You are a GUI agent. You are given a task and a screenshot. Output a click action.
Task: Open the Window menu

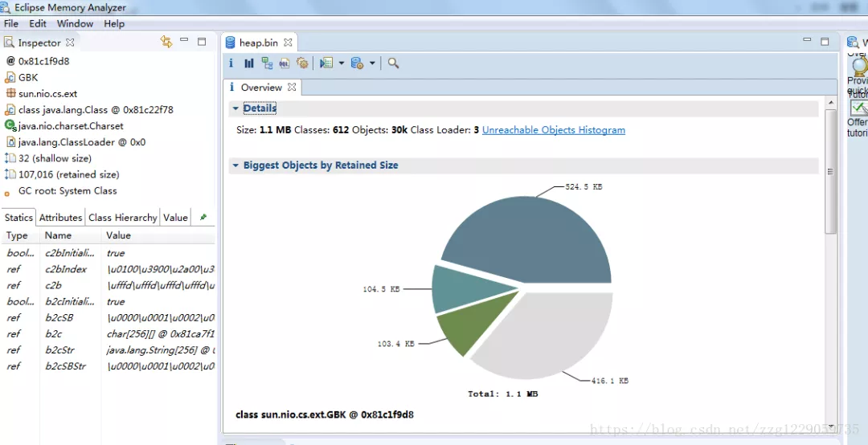[x=76, y=24]
